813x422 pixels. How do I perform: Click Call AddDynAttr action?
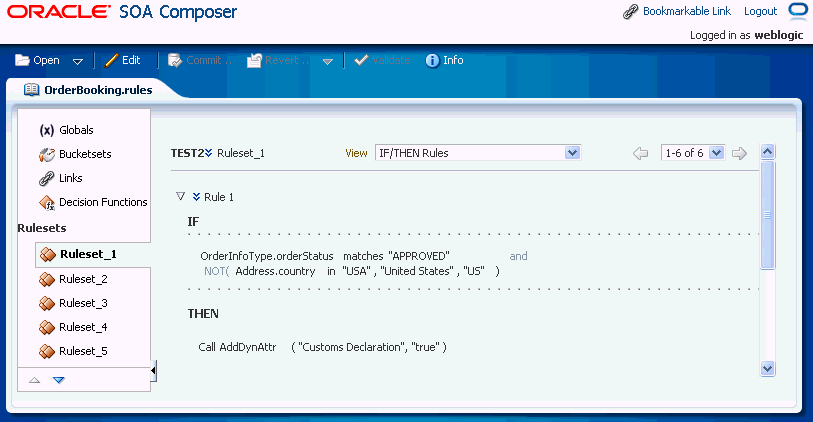pyautogui.click(x=237, y=347)
